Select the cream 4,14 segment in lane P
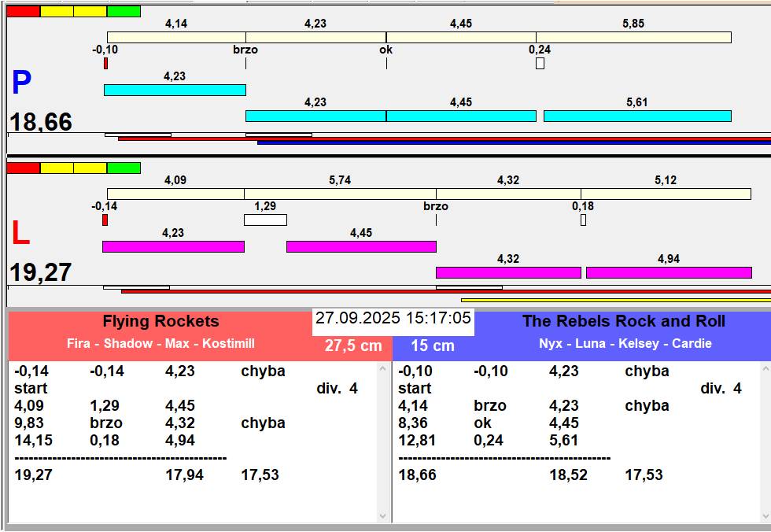The width and height of the screenshot is (771, 532). (176, 37)
